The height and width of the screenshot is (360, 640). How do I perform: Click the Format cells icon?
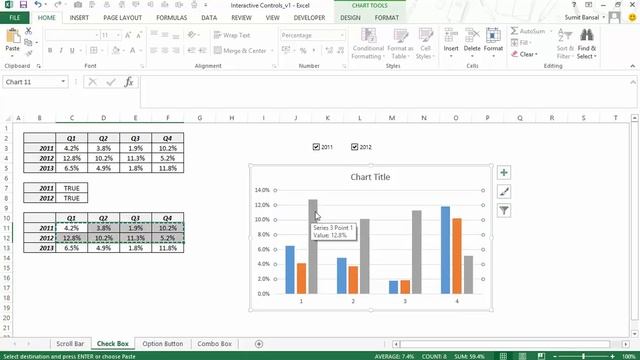coord(493,36)
